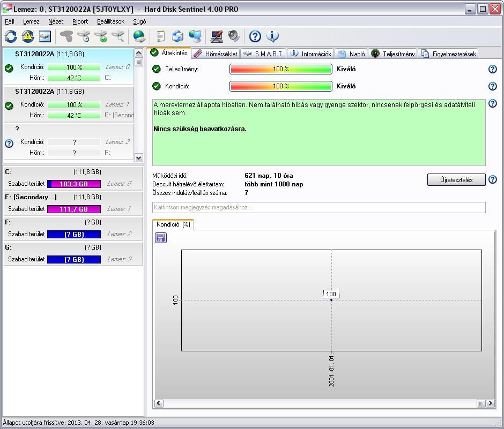Switch to the Napló tab
Viewport: 504px width, 429px height.
pyautogui.click(x=351, y=54)
